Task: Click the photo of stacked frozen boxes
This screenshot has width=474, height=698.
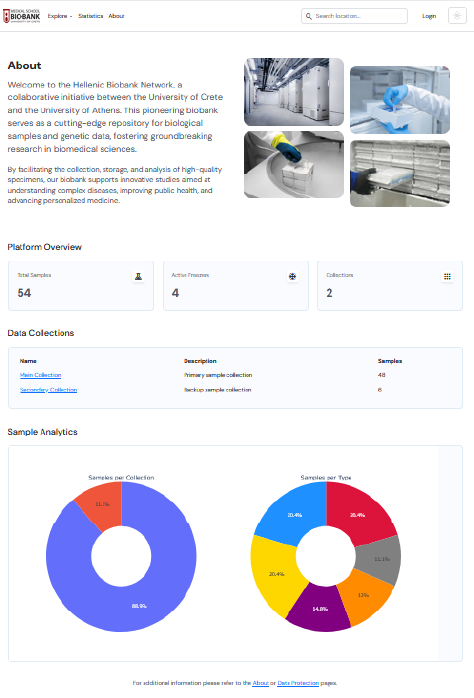Action: tap(400, 174)
